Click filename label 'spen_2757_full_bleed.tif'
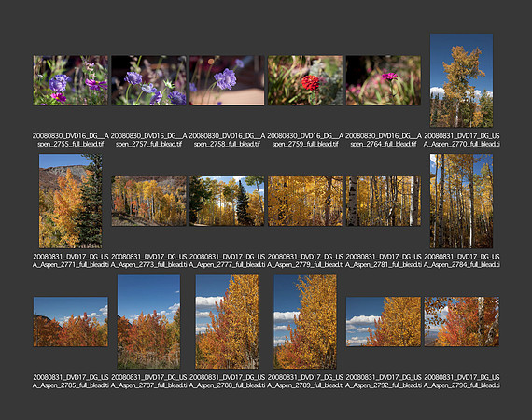 (x=148, y=144)
